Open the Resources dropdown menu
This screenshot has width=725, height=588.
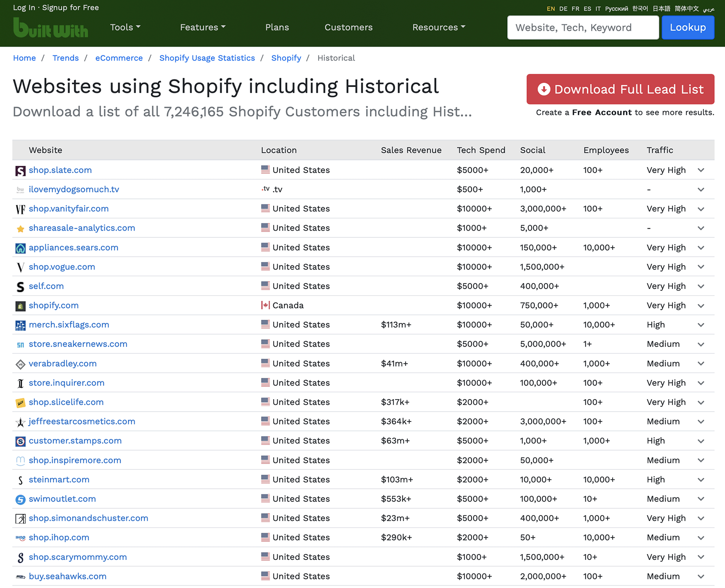[x=439, y=27]
